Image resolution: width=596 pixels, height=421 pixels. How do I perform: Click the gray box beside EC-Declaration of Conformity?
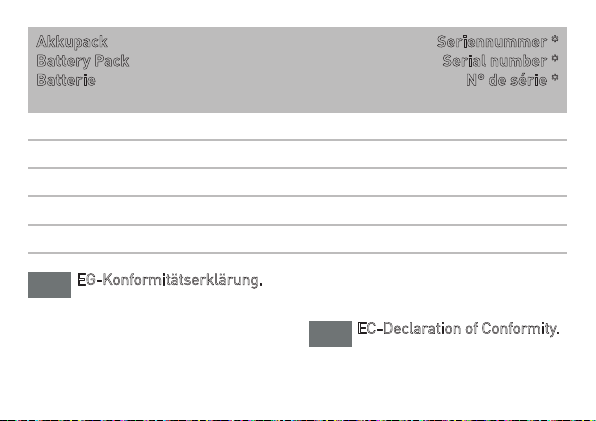tap(330, 334)
